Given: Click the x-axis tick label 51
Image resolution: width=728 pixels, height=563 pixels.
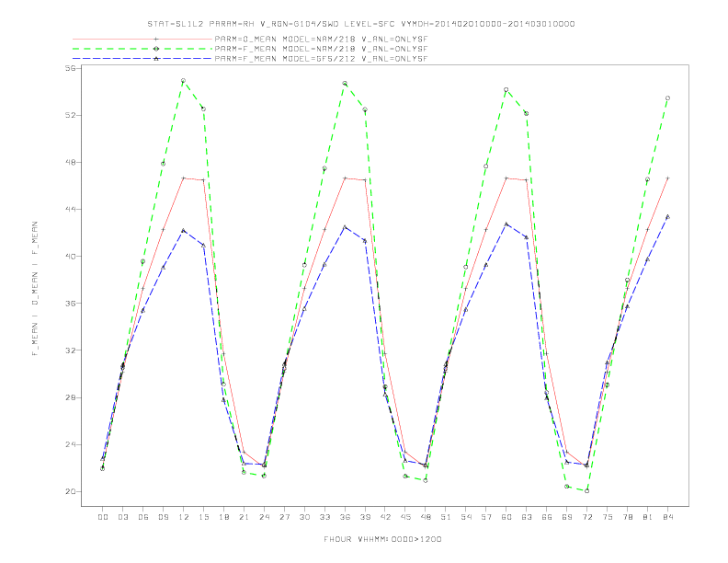Looking at the screenshot, I should (x=446, y=517).
